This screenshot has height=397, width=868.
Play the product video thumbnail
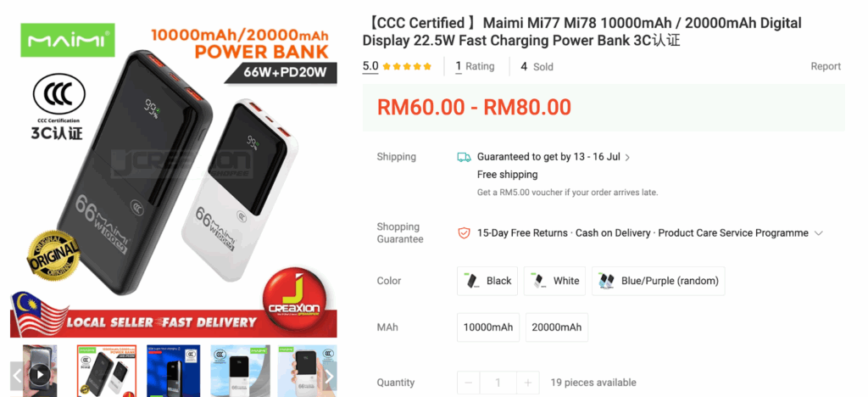[39, 375]
